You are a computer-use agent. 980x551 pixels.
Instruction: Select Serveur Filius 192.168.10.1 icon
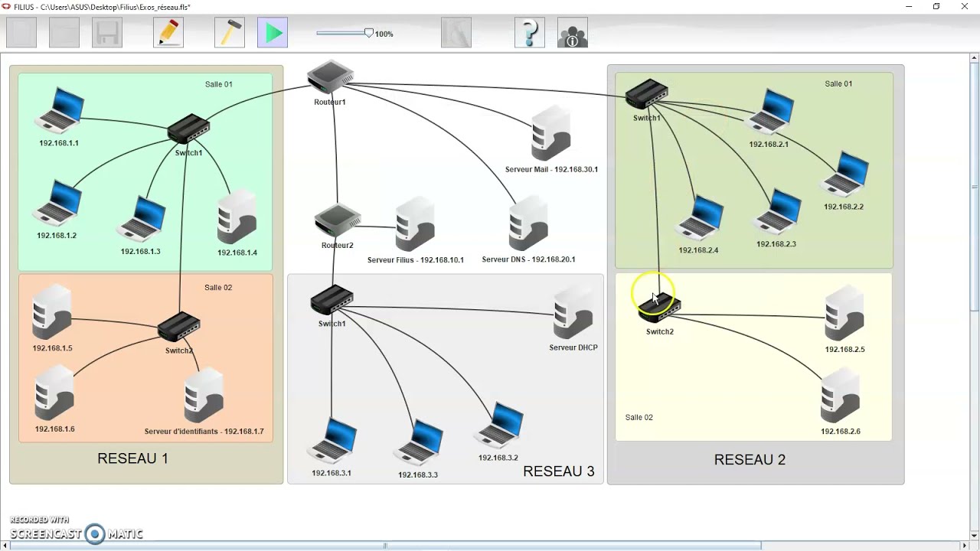click(415, 224)
